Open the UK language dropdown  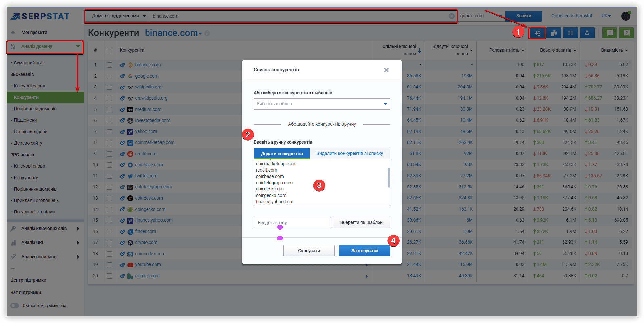(607, 16)
